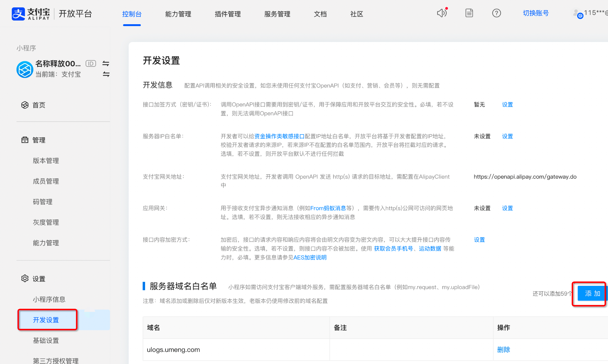Click the mini program avatar icon
The height and width of the screenshot is (364, 608).
(25, 69)
